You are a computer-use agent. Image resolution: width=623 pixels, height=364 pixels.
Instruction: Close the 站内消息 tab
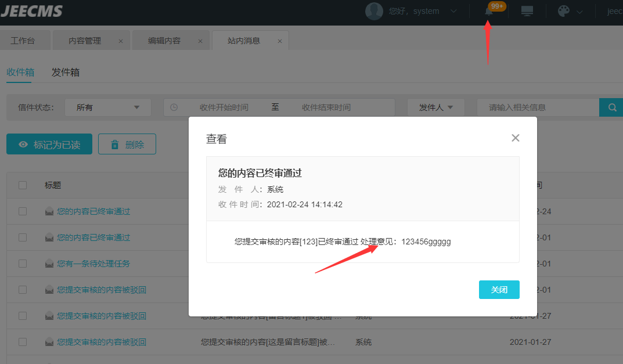(x=280, y=41)
